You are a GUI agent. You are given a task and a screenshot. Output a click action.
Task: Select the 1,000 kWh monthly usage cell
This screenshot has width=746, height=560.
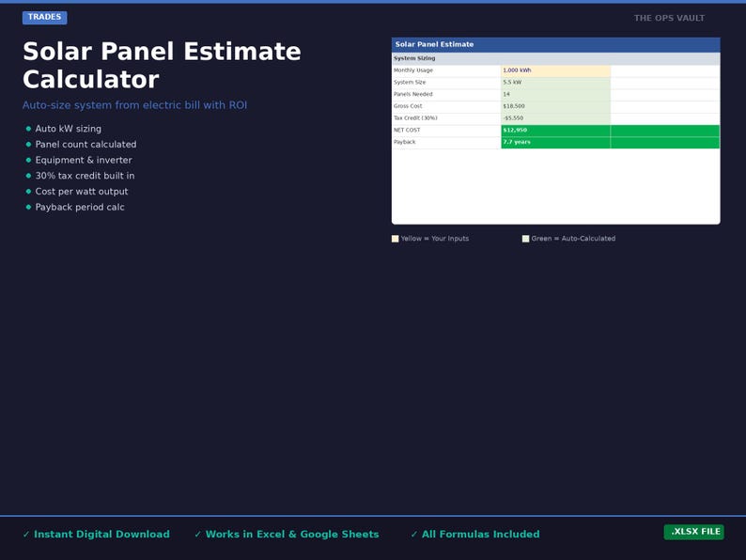pos(555,70)
